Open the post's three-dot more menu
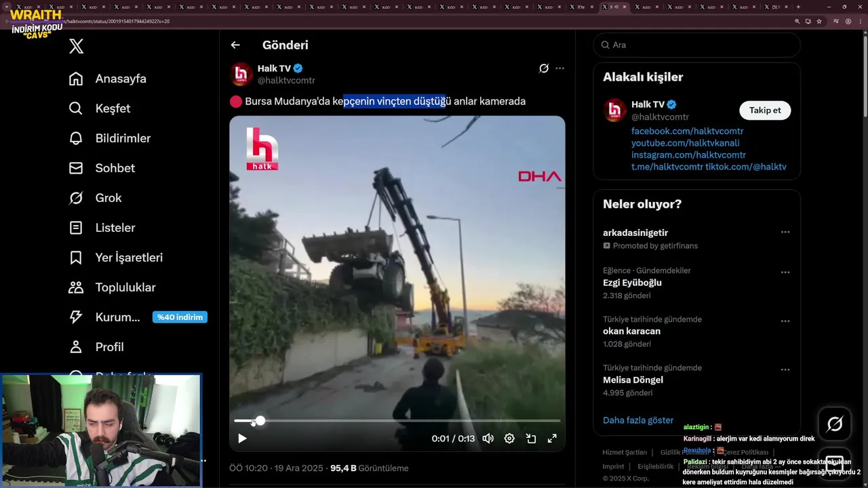Screen dimensions: 868x488 point(559,68)
